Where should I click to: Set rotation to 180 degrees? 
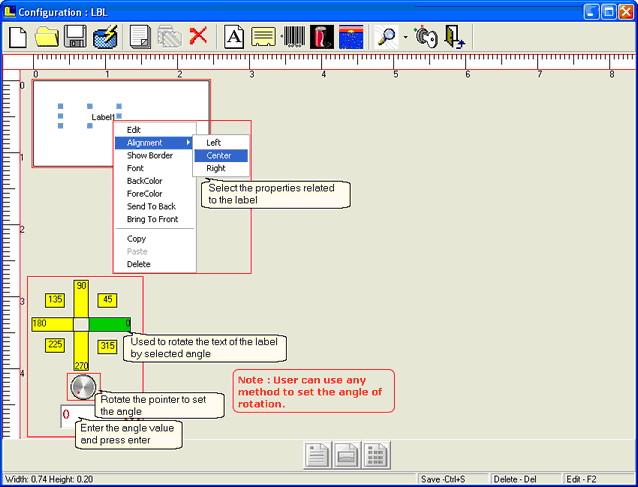(52, 324)
